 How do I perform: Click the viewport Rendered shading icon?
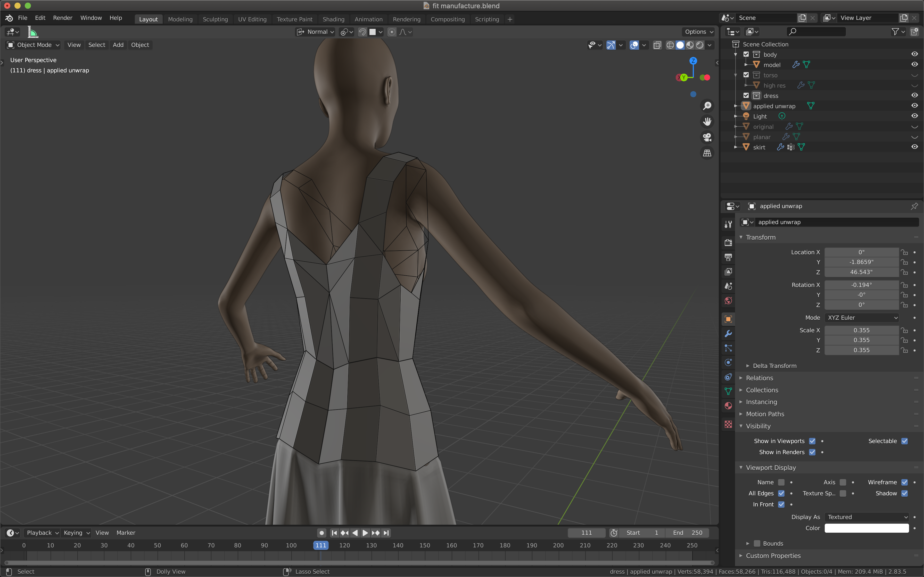pos(698,45)
